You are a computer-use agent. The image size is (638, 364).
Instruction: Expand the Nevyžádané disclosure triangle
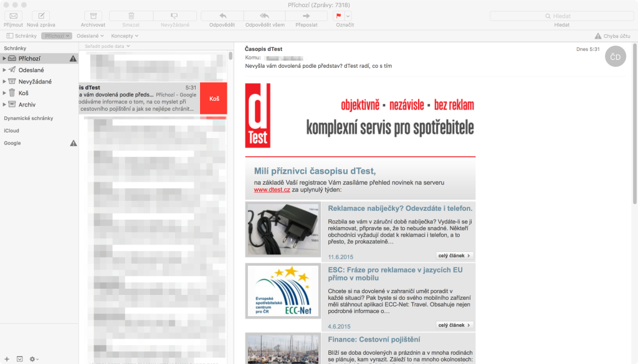click(x=4, y=82)
